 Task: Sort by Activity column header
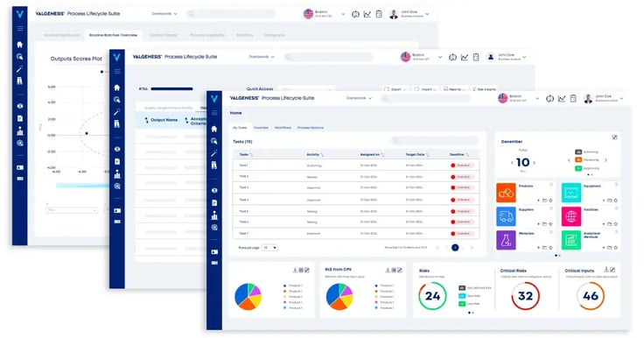pos(315,155)
